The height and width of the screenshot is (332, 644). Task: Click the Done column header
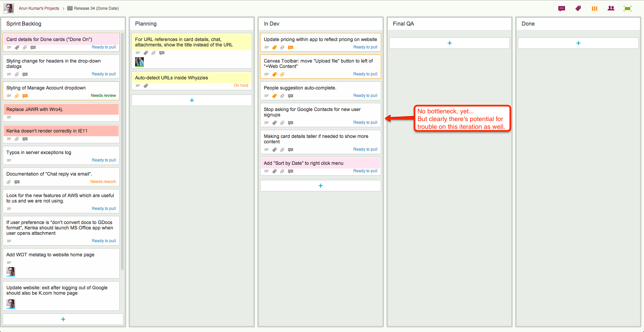(x=578, y=24)
